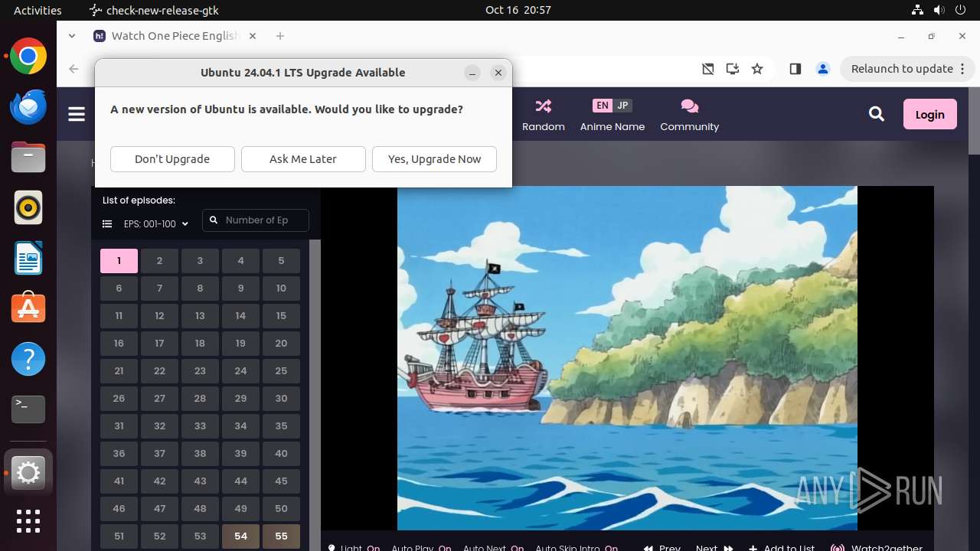Go to the Prev episode
980x551 pixels.
coord(662,548)
